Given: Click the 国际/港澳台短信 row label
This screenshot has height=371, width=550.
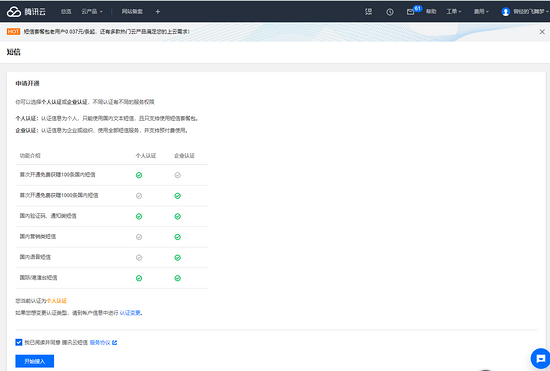Looking at the screenshot, I should point(39,278).
